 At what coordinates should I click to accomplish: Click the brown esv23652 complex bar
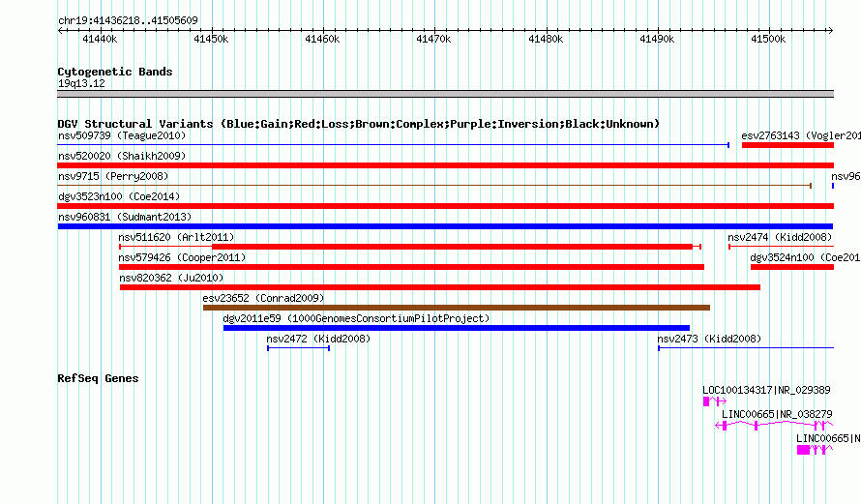click(457, 308)
